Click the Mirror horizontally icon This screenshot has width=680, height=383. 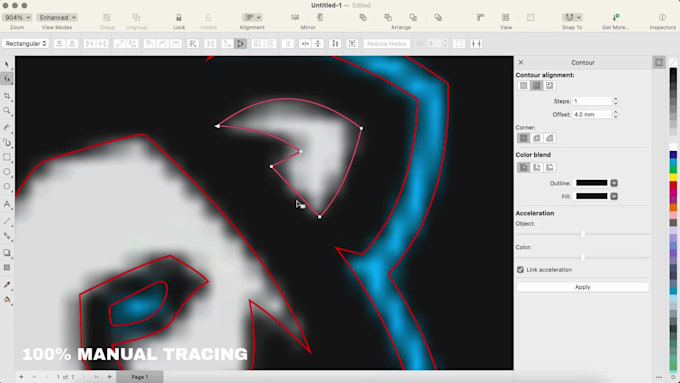[295, 17]
